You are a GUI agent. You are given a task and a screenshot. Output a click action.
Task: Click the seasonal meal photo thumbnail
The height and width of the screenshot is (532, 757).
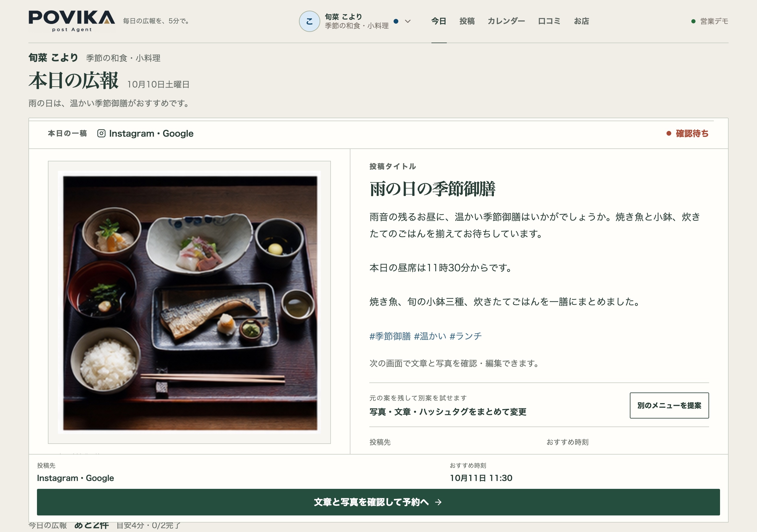(190, 303)
